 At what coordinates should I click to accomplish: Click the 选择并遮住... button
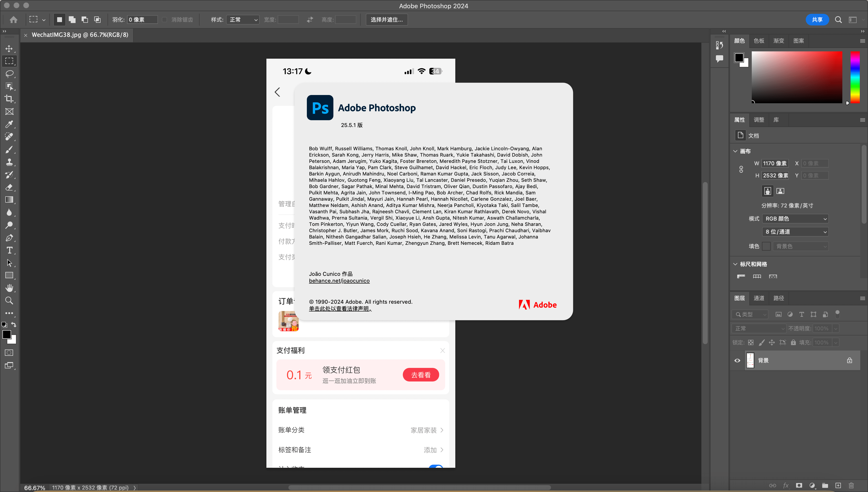387,20
